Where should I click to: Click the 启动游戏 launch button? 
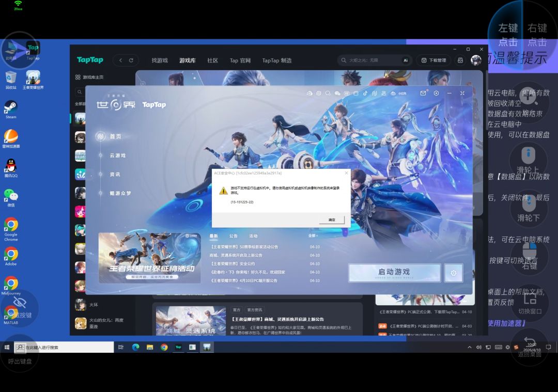coord(394,273)
